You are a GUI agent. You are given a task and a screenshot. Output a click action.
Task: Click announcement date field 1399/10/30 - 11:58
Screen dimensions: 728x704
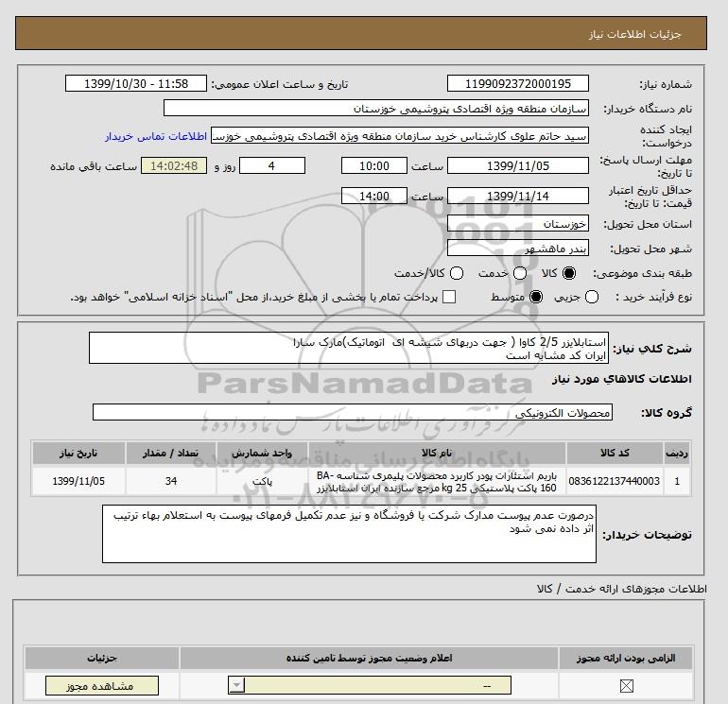coord(136,84)
